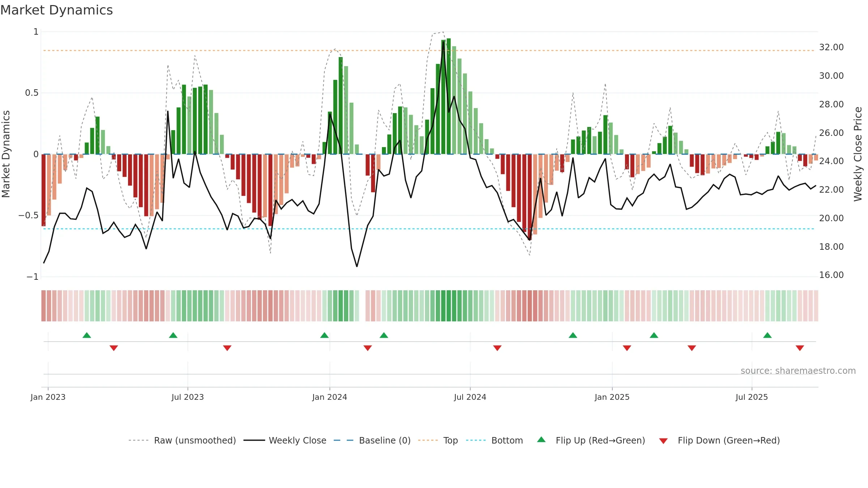This screenshot has height=488, width=868.
Task: Click the lowest weekly close trough early 2024
Action: tap(357, 266)
